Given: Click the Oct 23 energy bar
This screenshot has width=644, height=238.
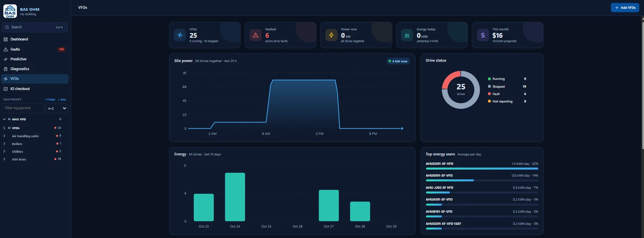Looking at the screenshot, I should pos(204,208).
